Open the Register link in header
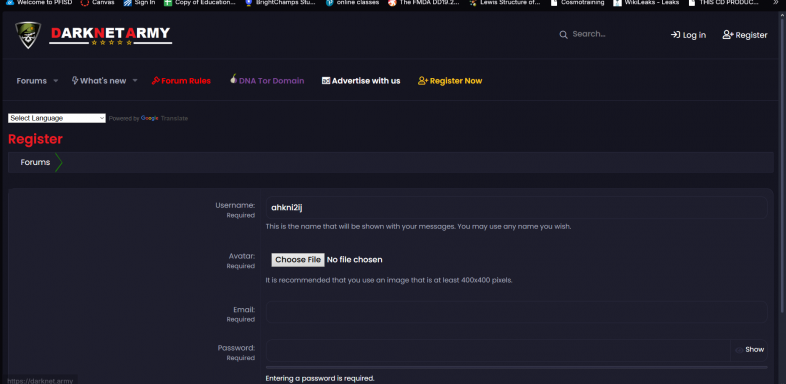786x384 pixels. pos(745,35)
